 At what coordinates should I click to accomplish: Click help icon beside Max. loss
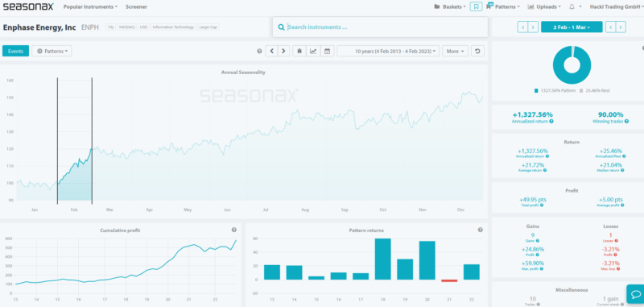tap(617, 269)
